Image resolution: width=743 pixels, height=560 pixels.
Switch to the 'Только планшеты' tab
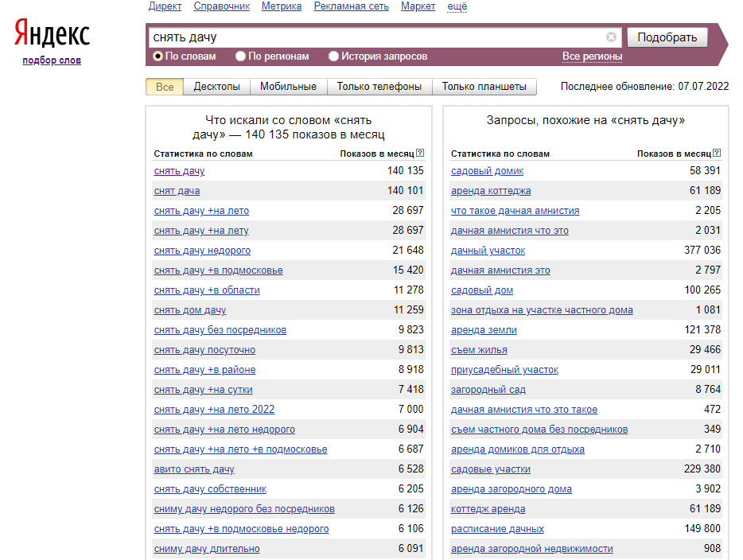(484, 87)
